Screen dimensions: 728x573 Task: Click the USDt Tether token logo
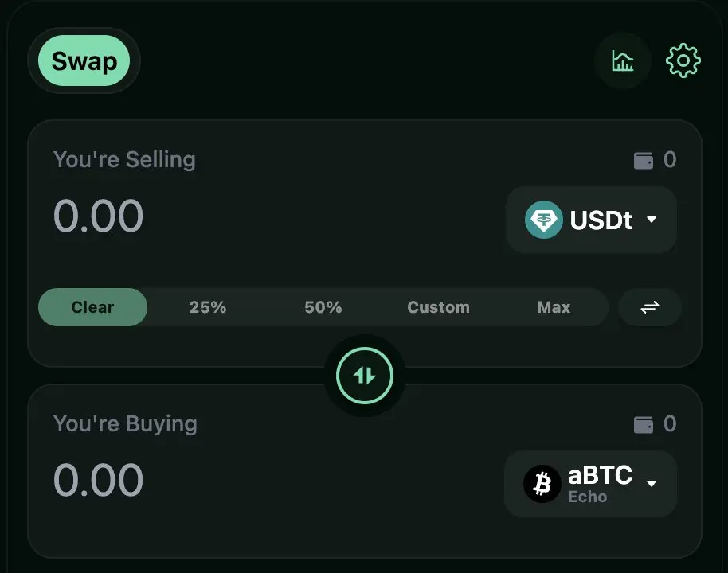tap(543, 220)
